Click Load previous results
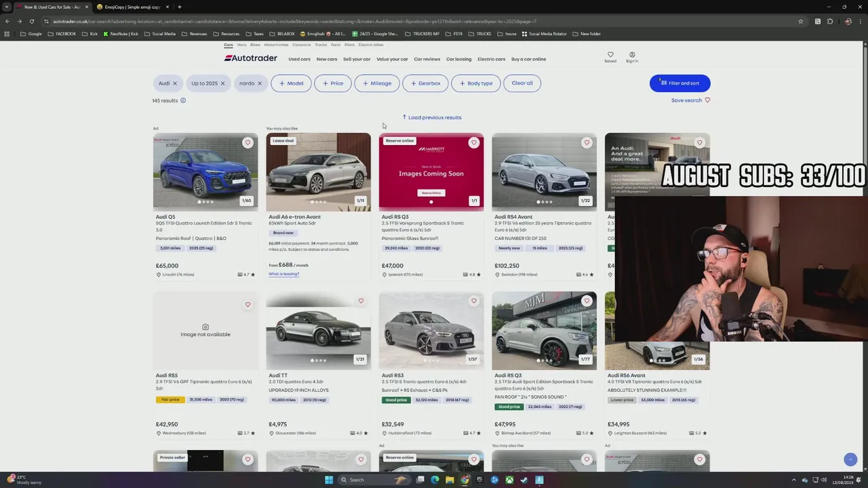 [x=431, y=117]
